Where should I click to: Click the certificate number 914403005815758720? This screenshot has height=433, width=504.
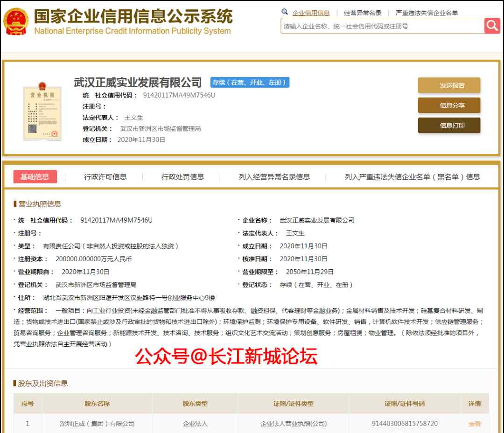[x=404, y=424]
